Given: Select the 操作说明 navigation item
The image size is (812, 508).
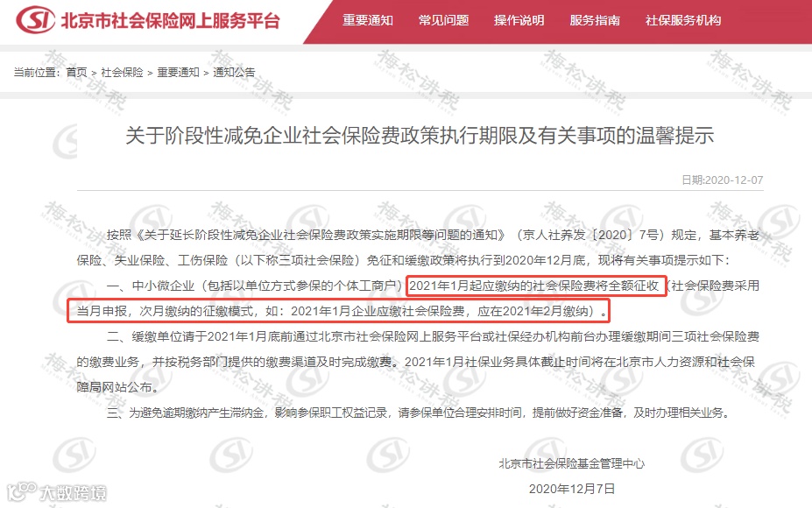Looking at the screenshot, I should [x=519, y=20].
